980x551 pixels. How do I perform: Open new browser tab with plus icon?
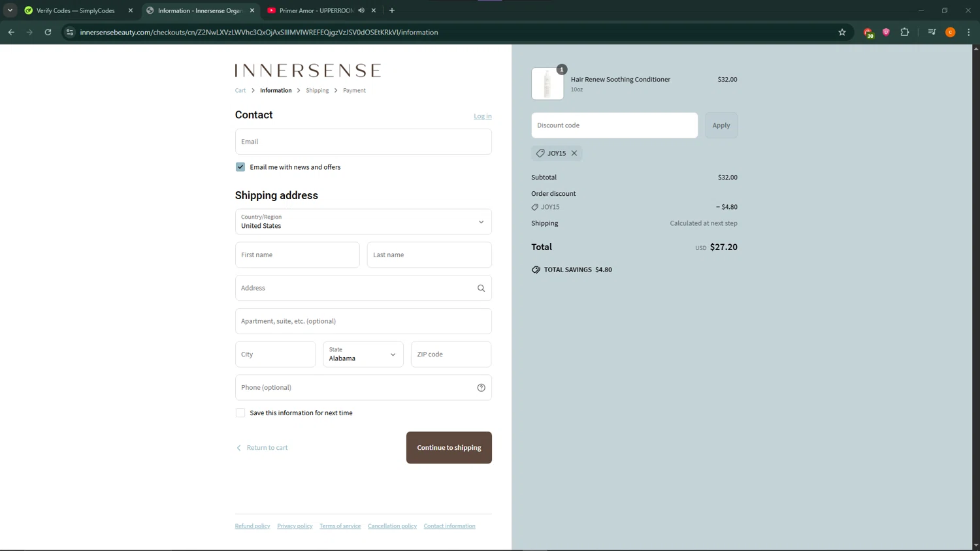pos(392,10)
